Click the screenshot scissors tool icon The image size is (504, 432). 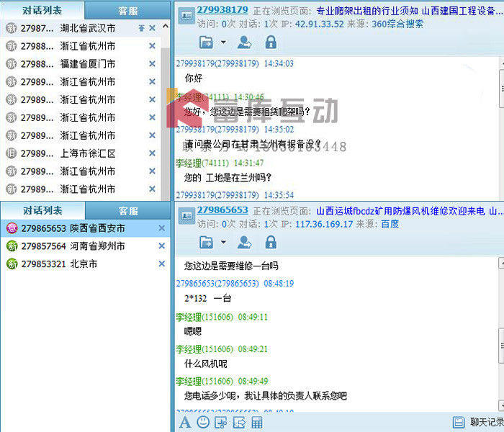point(221,422)
